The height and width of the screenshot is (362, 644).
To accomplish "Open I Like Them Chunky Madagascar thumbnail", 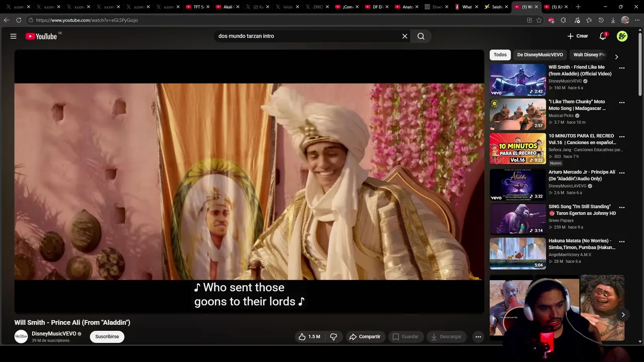I will tap(518, 114).
